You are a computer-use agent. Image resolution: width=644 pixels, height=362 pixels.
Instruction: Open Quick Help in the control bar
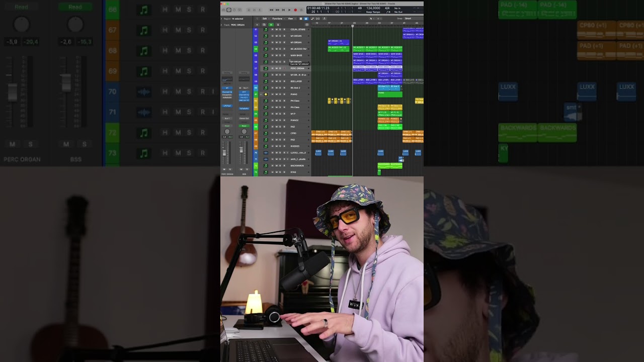(x=234, y=10)
